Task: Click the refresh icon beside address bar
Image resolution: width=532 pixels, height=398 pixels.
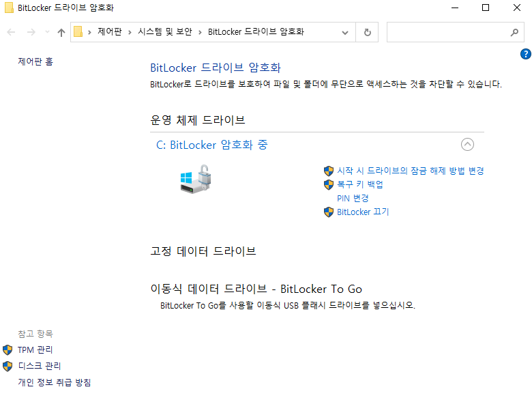Action: point(367,32)
